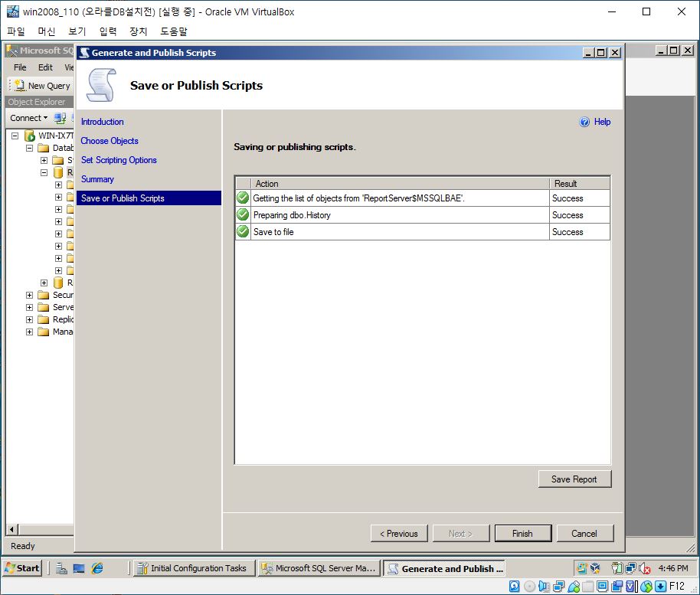This screenshot has height=595, width=700.
Task: Open the Connect dropdown in Object Explorer
Action: click(x=29, y=118)
